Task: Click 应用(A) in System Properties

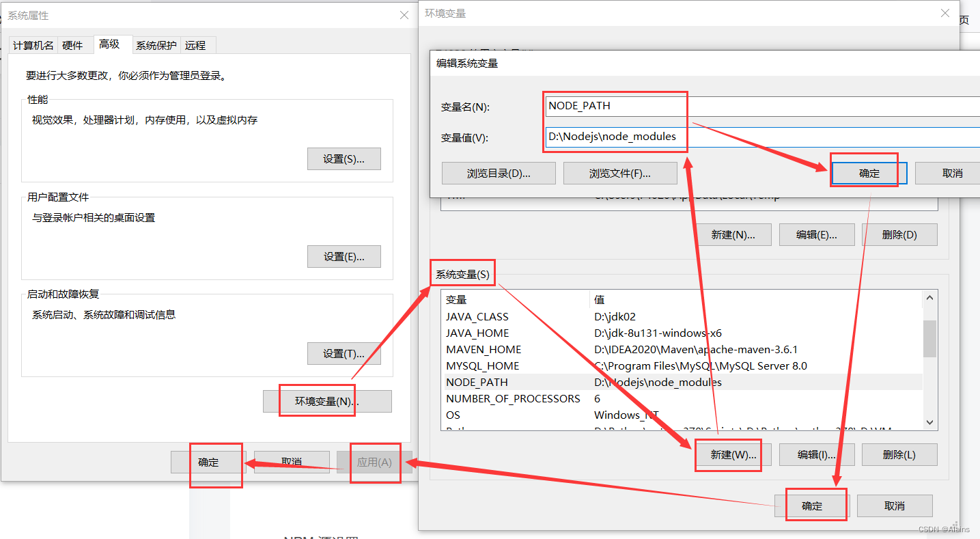Action: (373, 462)
